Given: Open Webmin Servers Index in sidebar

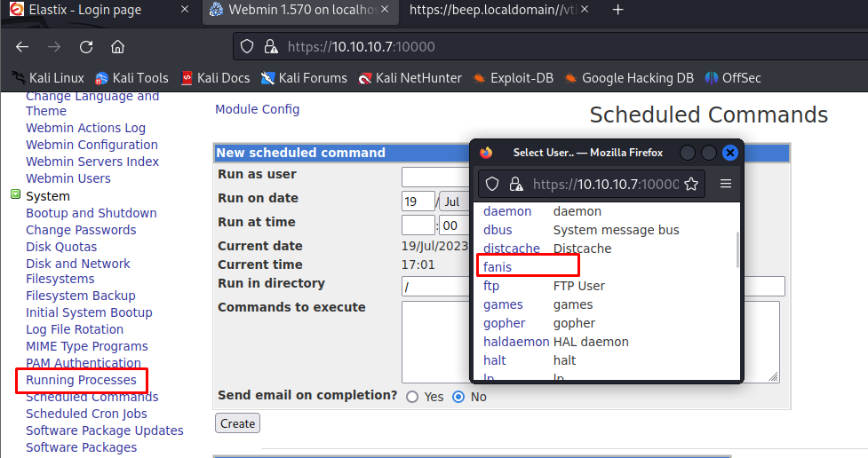Looking at the screenshot, I should [92, 162].
